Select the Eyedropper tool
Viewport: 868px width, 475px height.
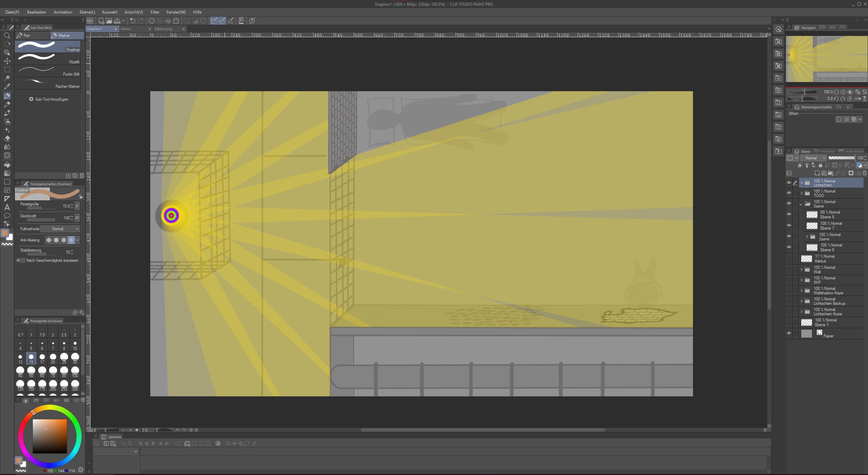tap(7, 86)
